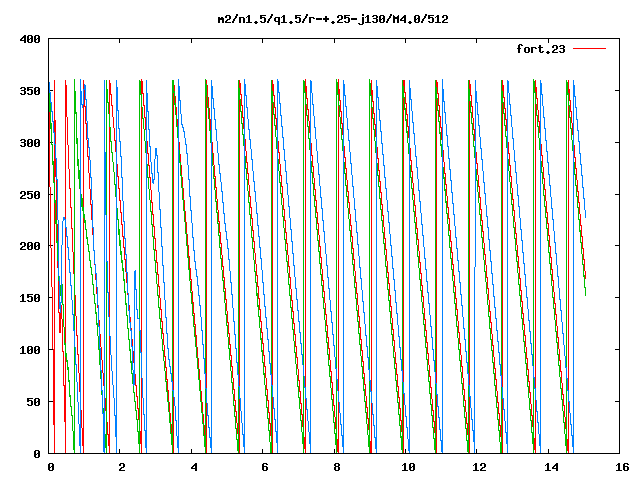Click x-axis label 4

[194, 467]
